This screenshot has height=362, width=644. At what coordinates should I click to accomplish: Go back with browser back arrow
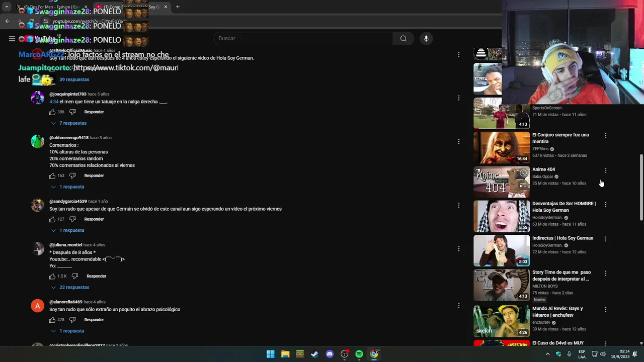pyautogui.click(x=7, y=21)
